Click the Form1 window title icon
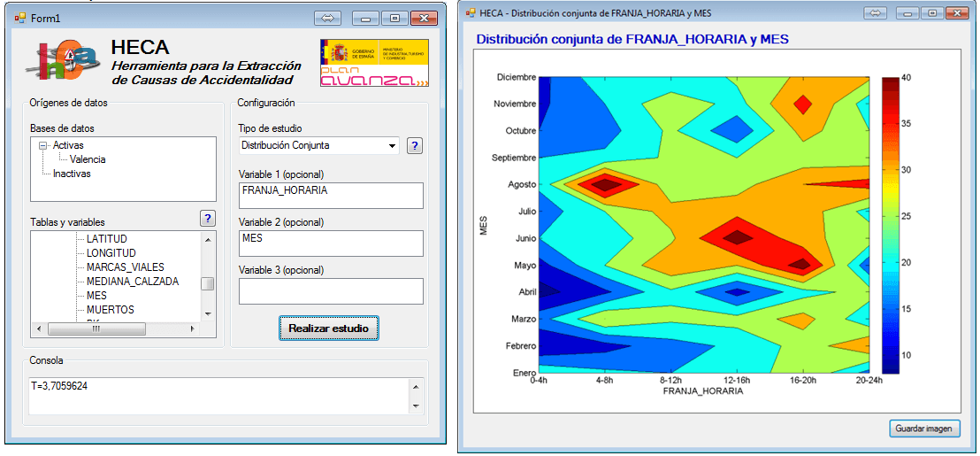The width and height of the screenshot is (980, 456). (x=19, y=18)
